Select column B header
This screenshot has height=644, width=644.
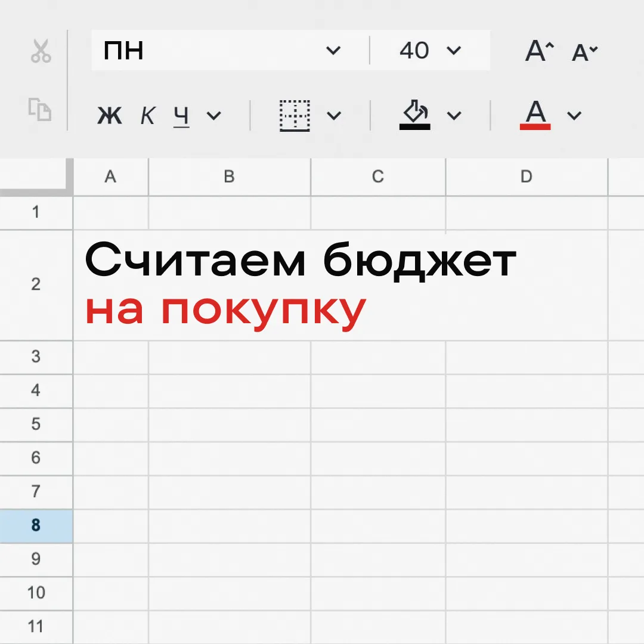(230, 177)
